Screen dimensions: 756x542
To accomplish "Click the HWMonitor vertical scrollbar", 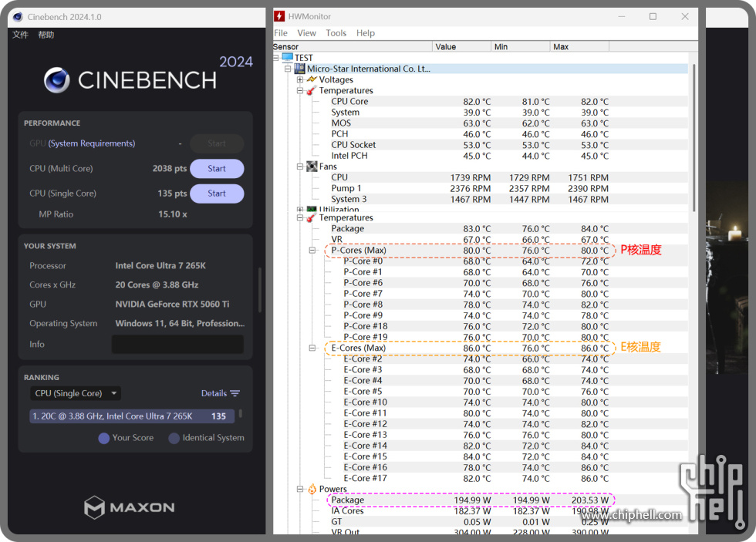I will pos(694,137).
